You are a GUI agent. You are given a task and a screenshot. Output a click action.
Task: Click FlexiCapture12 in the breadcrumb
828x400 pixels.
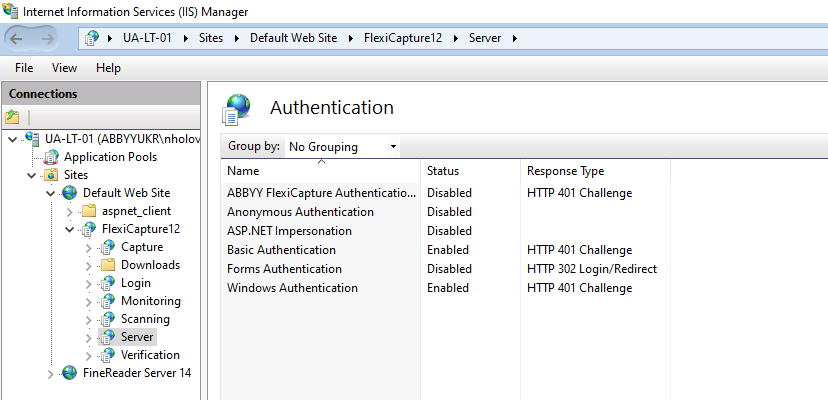(403, 38)
